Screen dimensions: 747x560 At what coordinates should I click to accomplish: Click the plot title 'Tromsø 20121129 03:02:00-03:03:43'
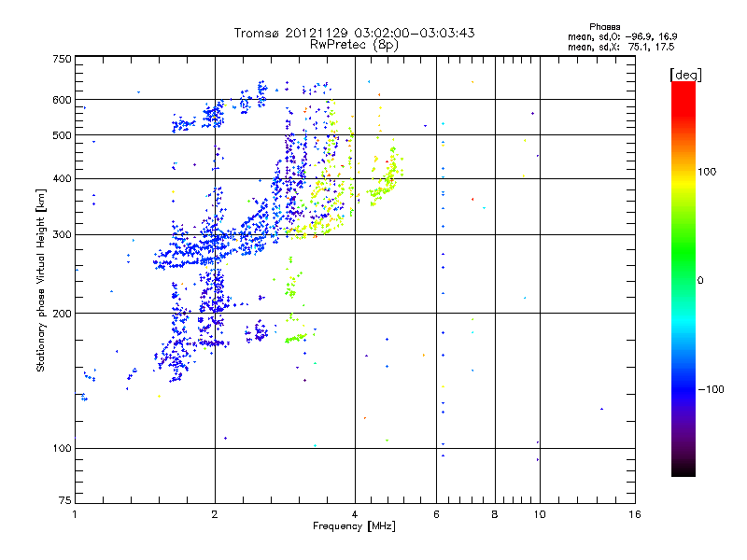[354, 33]
